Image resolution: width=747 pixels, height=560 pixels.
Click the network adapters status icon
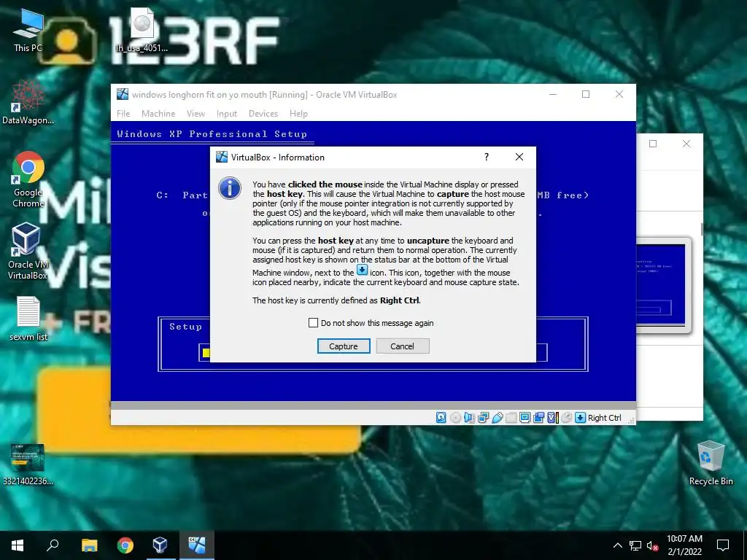(483, 418)
